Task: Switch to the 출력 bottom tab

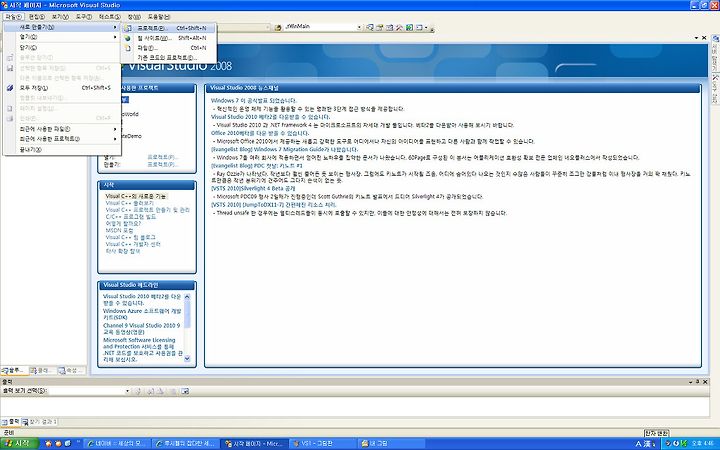Action: (11, 422)
